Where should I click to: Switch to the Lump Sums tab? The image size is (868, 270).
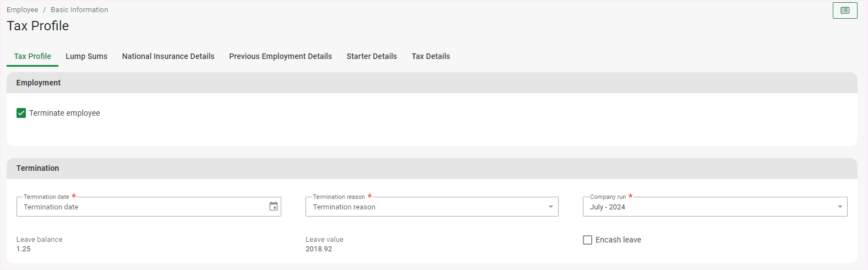tap(86, 56)
